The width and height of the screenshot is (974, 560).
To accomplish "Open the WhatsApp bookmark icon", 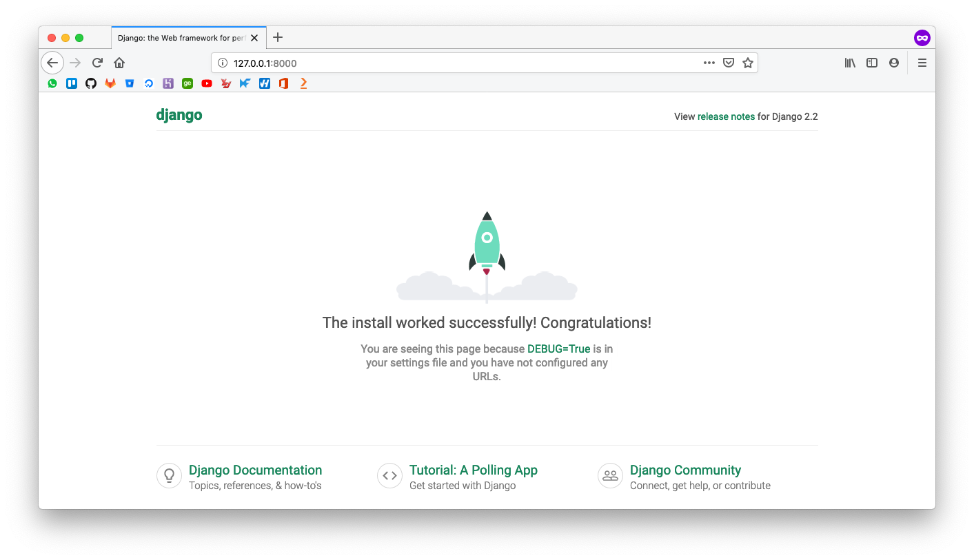I will coord(52,83).
